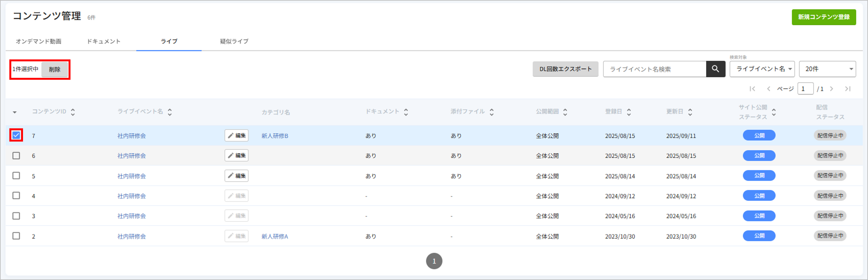Screen dimensions: 868x280
Task: Focus the ライブイベント名検索 search field
Action: (655, 69)
